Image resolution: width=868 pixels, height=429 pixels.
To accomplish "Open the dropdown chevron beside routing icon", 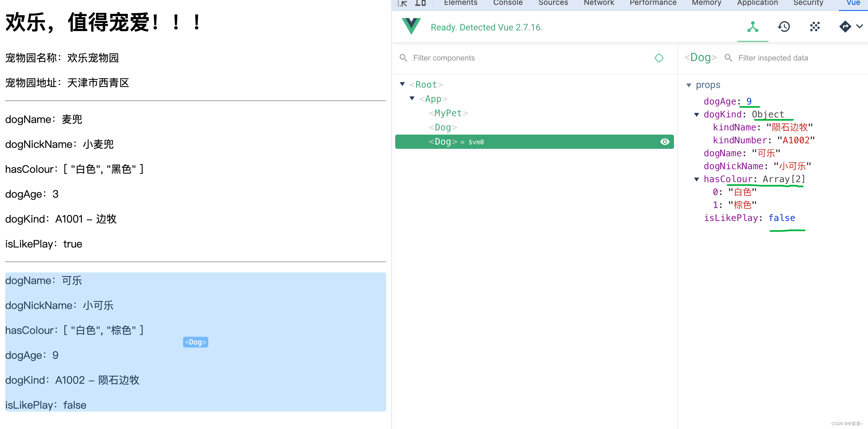I will pyautogui.click(x=860, y=27).
